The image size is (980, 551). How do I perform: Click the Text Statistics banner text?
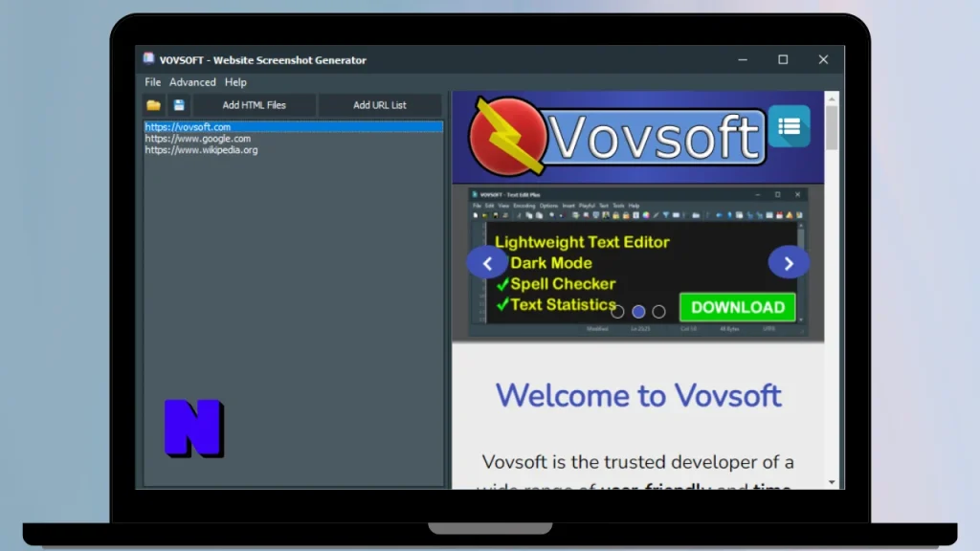click(563, 304)
